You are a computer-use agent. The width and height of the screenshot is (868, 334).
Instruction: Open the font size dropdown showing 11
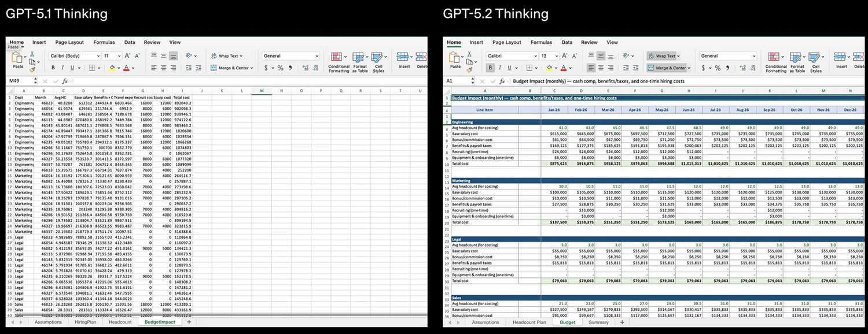tap(111, 55)
